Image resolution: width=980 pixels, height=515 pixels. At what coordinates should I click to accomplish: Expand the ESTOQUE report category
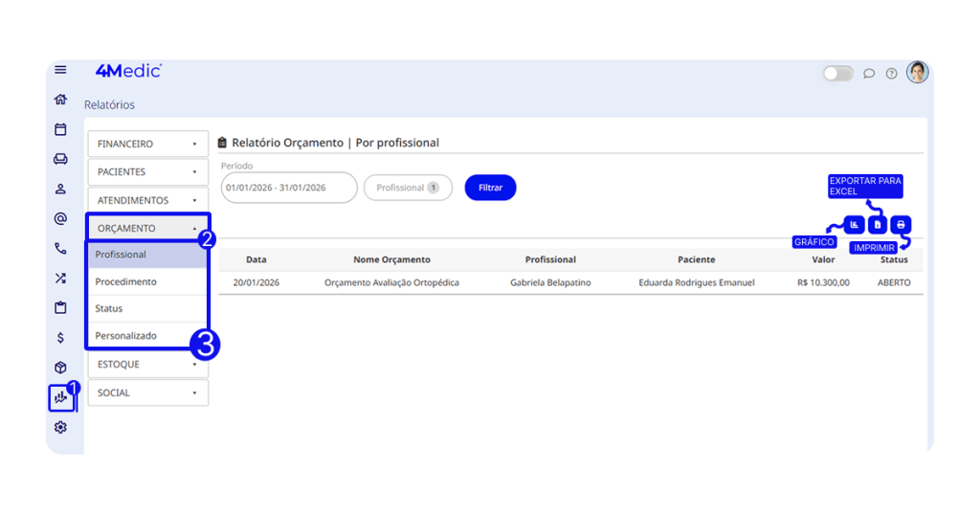pyautogui.click(x=148, y=365)
